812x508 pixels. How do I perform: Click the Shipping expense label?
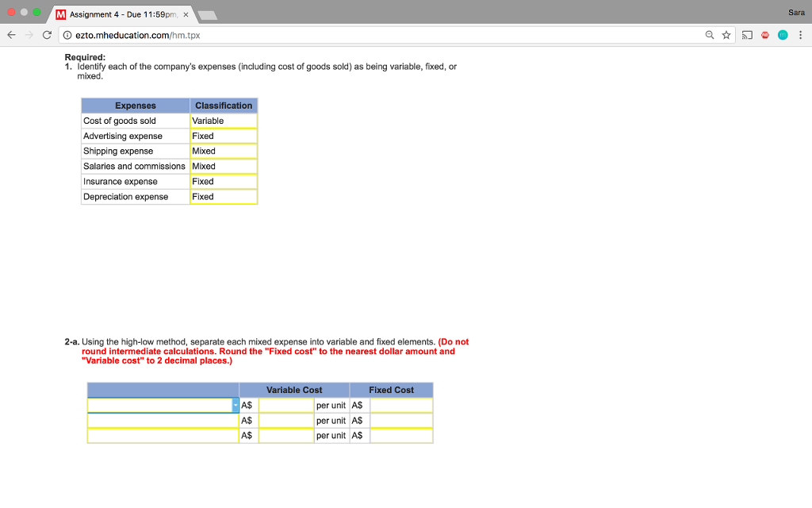tap(118, 151)
